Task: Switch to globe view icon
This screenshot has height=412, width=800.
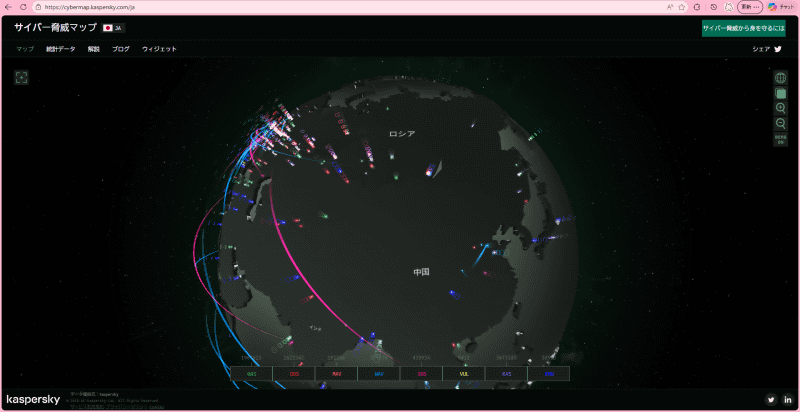Action: point(780,78)
